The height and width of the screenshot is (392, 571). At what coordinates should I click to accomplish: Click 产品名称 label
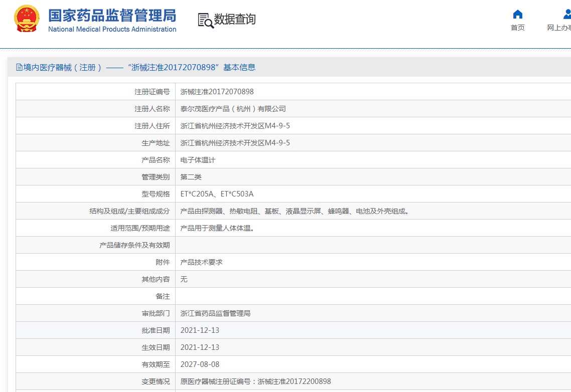(156, 160)
